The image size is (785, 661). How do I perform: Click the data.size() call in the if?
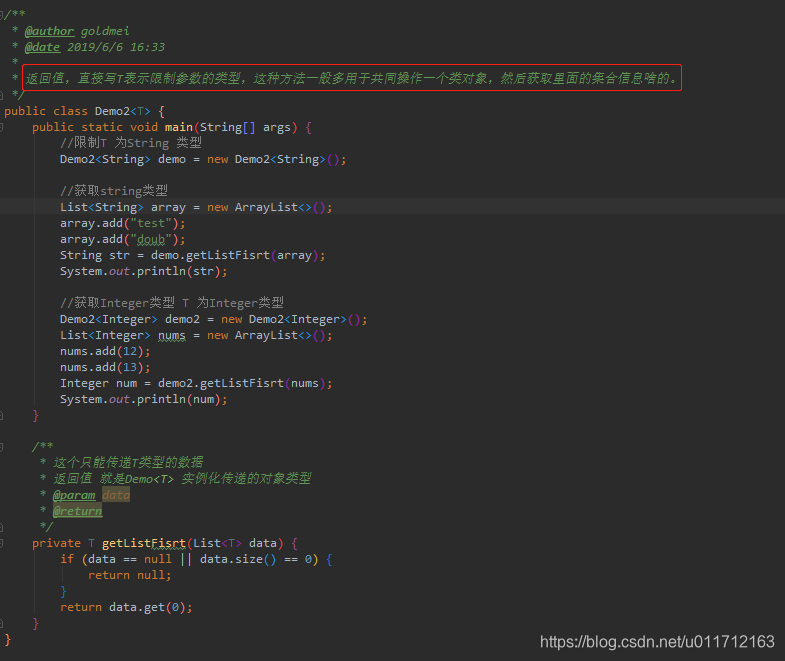[x=238, y=559]
